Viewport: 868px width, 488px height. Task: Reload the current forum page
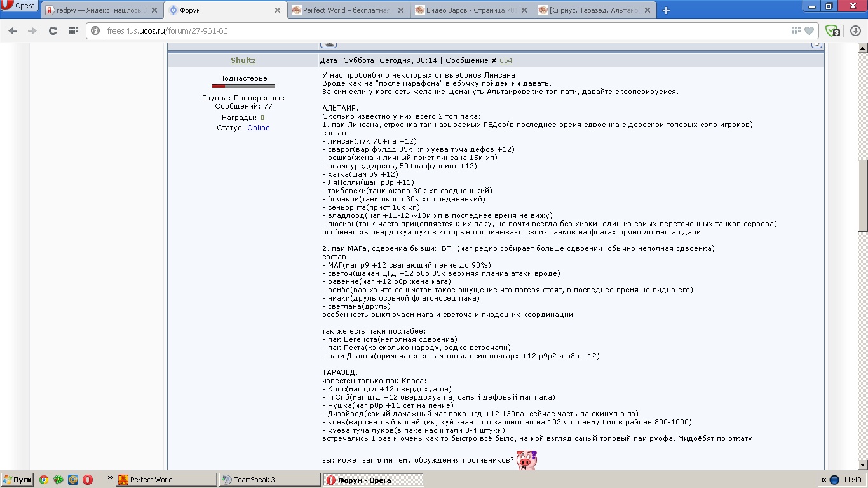click(x=53, y=30)
